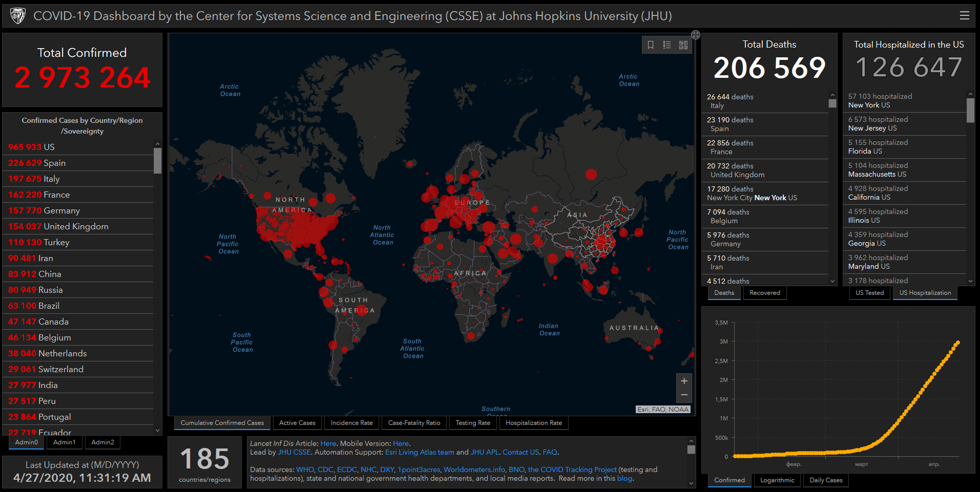Switch to the Admin0 tab
The image size is (980, 492).
coord(27,442)
